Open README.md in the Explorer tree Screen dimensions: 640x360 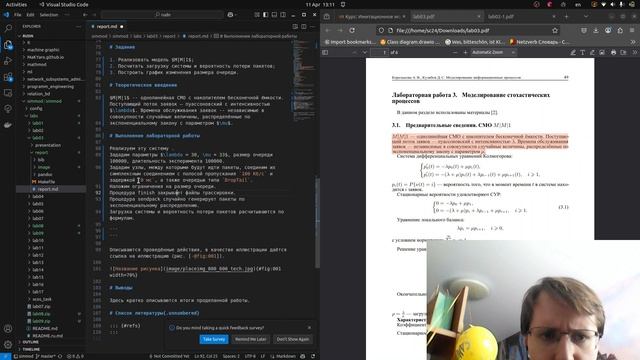point(45,329)
